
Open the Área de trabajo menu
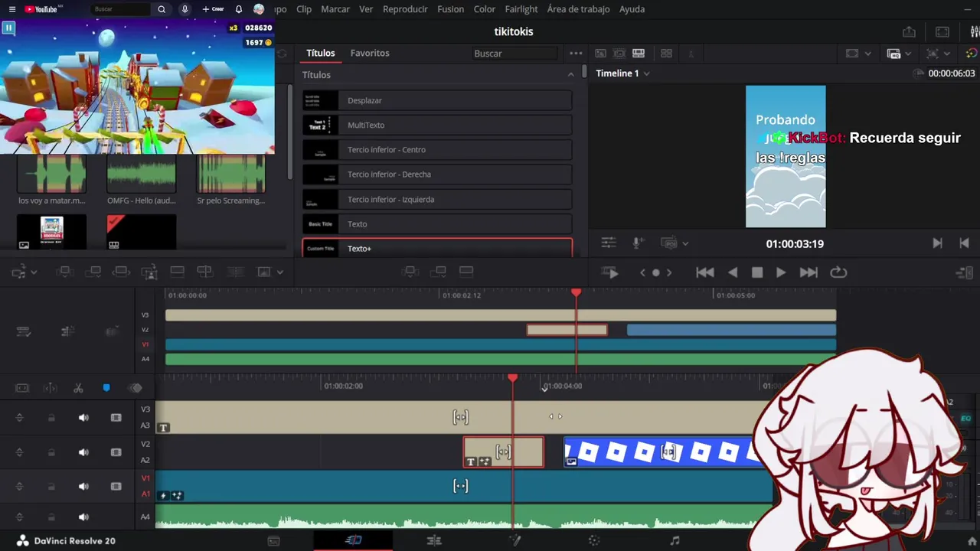pos(578,9)
